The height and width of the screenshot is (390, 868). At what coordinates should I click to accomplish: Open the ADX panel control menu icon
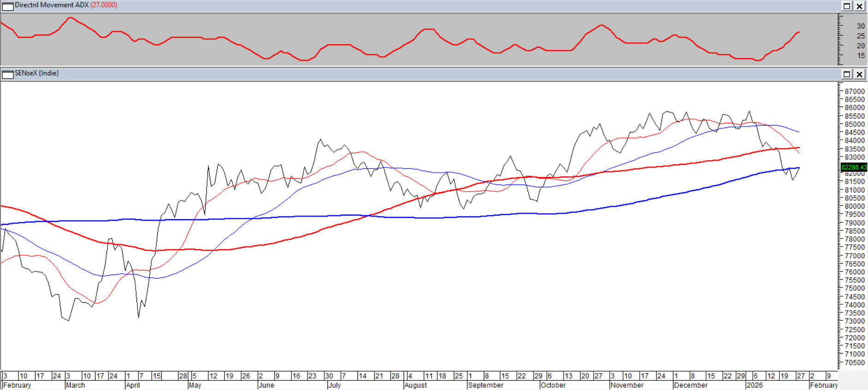pos(8,6)
